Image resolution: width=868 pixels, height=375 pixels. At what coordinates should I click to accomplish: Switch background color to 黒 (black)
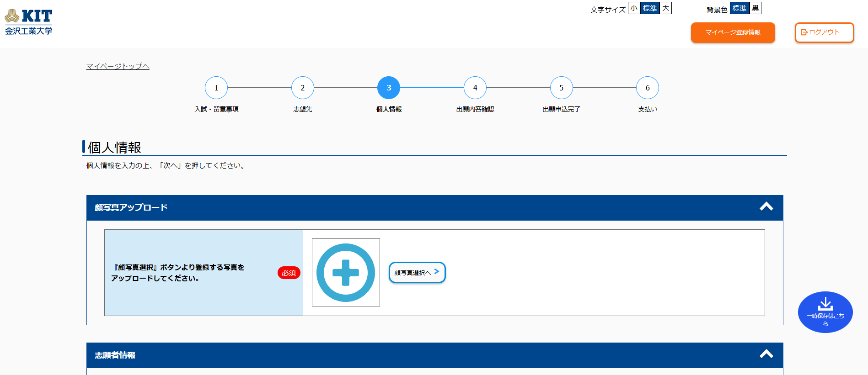(755, 8)
